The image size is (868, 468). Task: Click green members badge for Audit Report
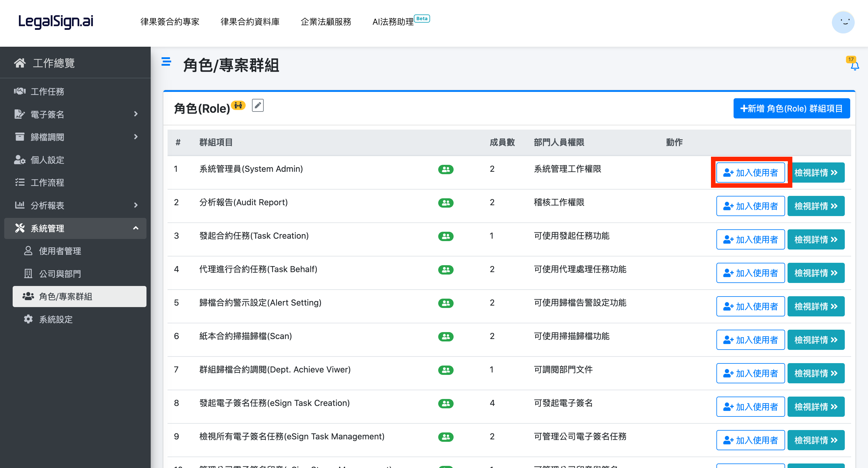446,203
